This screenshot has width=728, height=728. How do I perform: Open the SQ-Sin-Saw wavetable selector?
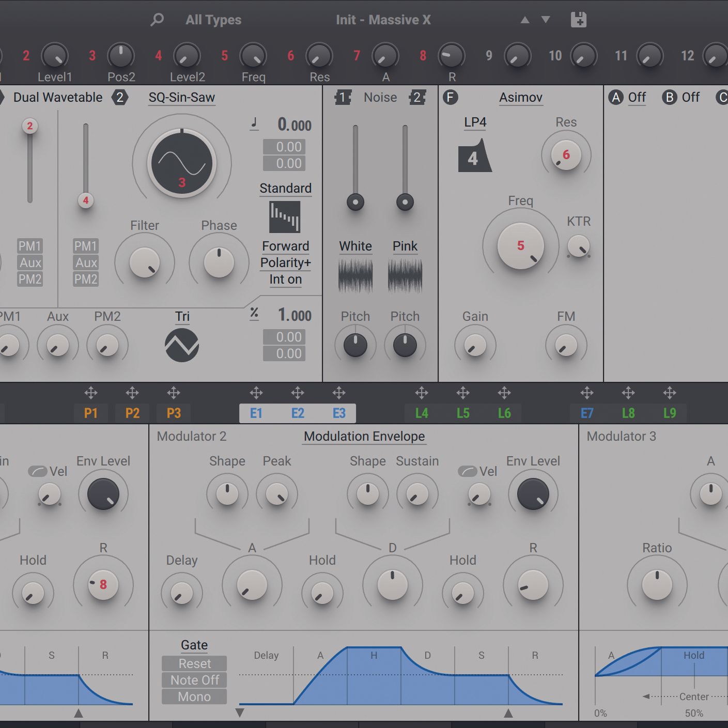(182, 97)
